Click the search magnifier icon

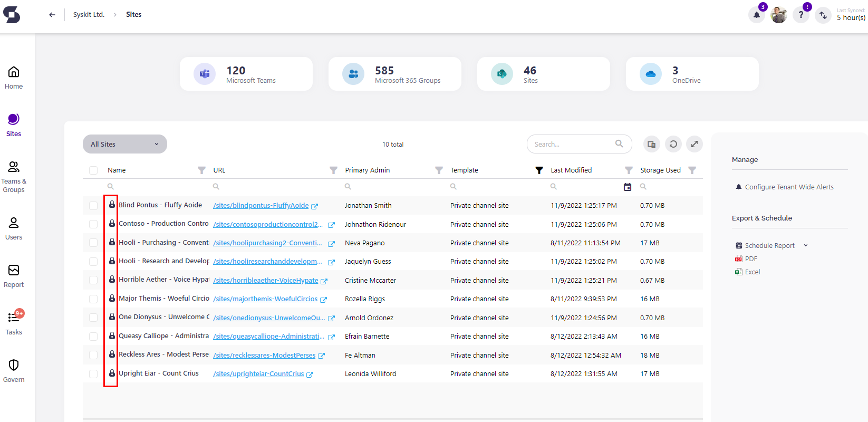[619, 143]
